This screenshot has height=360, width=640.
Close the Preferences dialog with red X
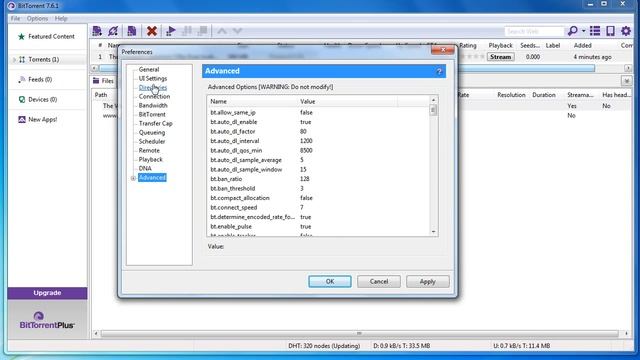point(443,50)
